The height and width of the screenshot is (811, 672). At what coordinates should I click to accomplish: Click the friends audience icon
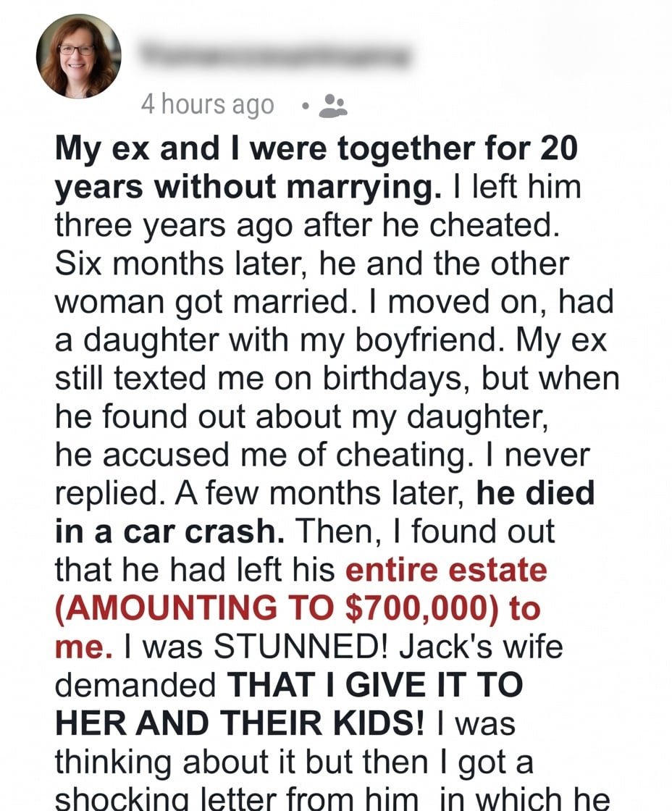(x=332, y=106)
